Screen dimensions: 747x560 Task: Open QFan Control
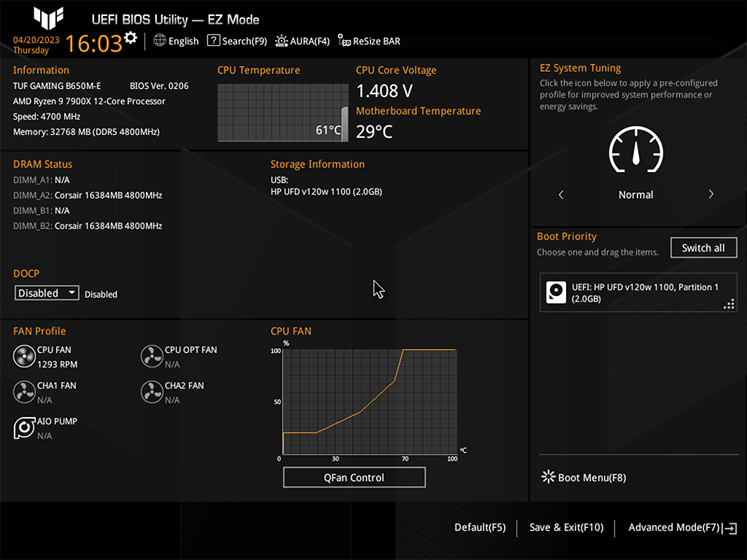[x=354, y=478]
